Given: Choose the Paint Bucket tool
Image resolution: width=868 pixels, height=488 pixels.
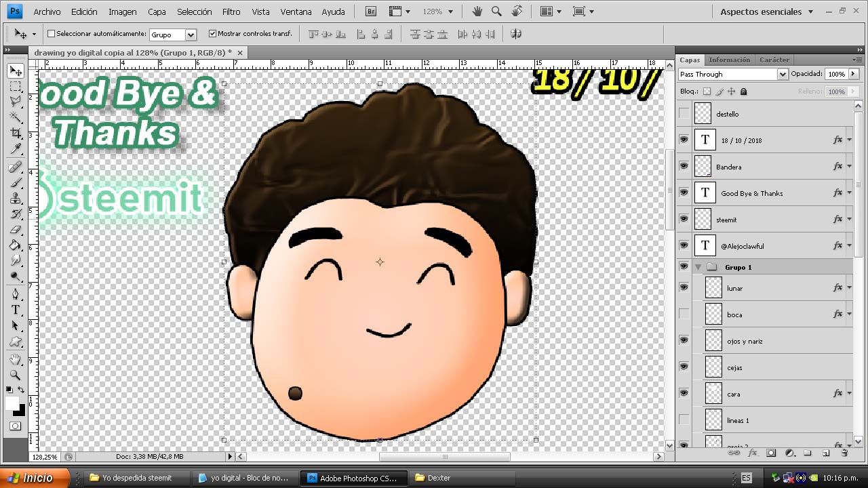Looking at the screenshot, I should click(x=16, y=245).
